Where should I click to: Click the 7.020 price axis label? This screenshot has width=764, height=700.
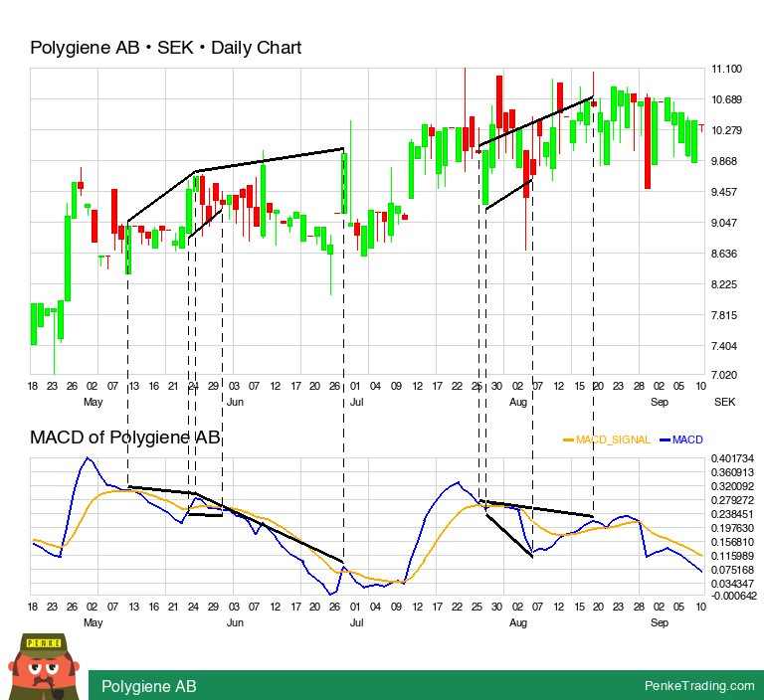(725, 376)
